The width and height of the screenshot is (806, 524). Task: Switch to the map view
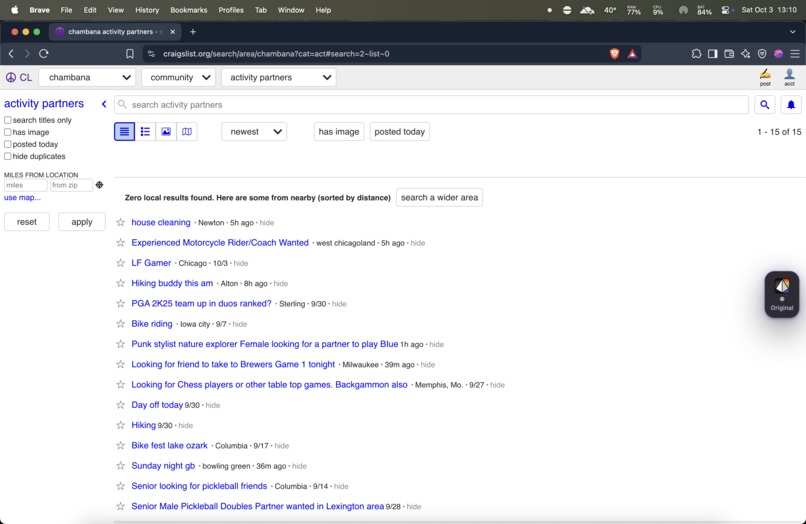(187, 132)
